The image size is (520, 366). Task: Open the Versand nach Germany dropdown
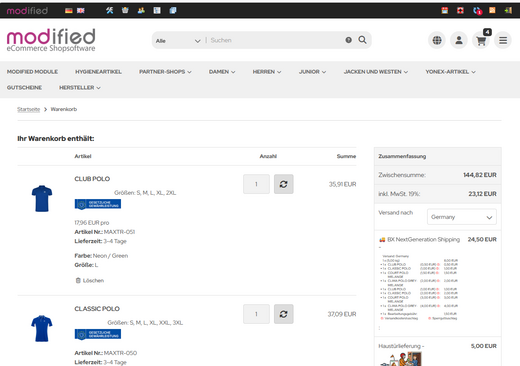[x=462, y=217]
